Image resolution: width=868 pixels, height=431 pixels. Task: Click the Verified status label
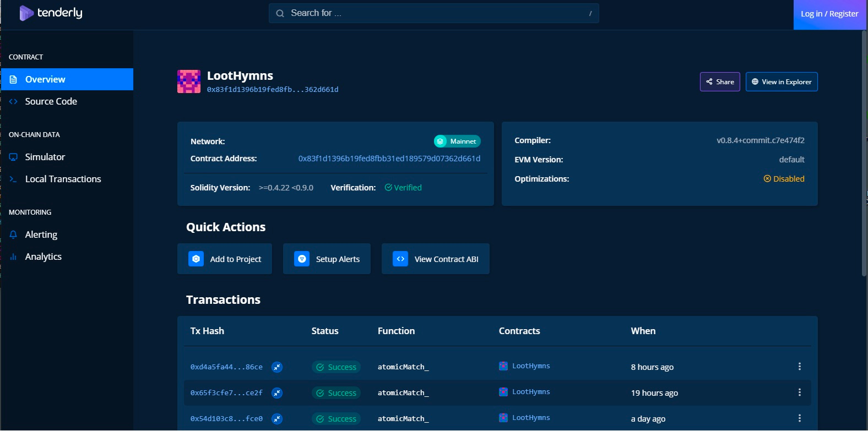pos(403,188)
